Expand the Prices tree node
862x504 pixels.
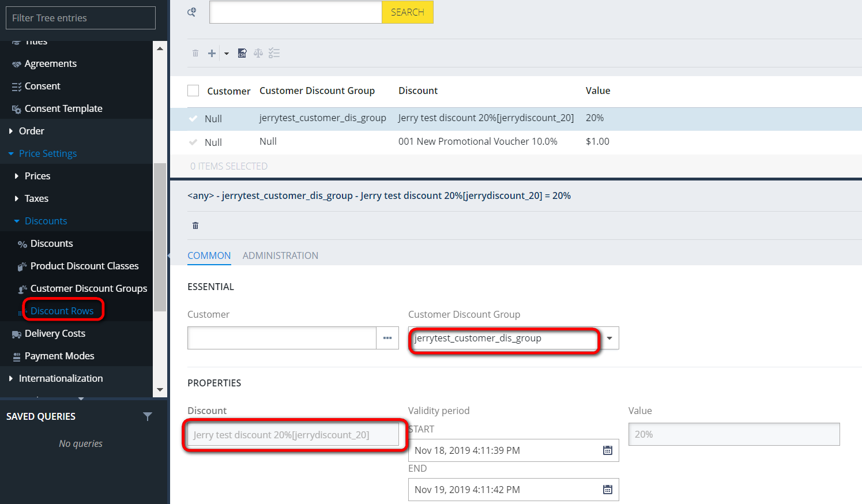coord(17,176)
